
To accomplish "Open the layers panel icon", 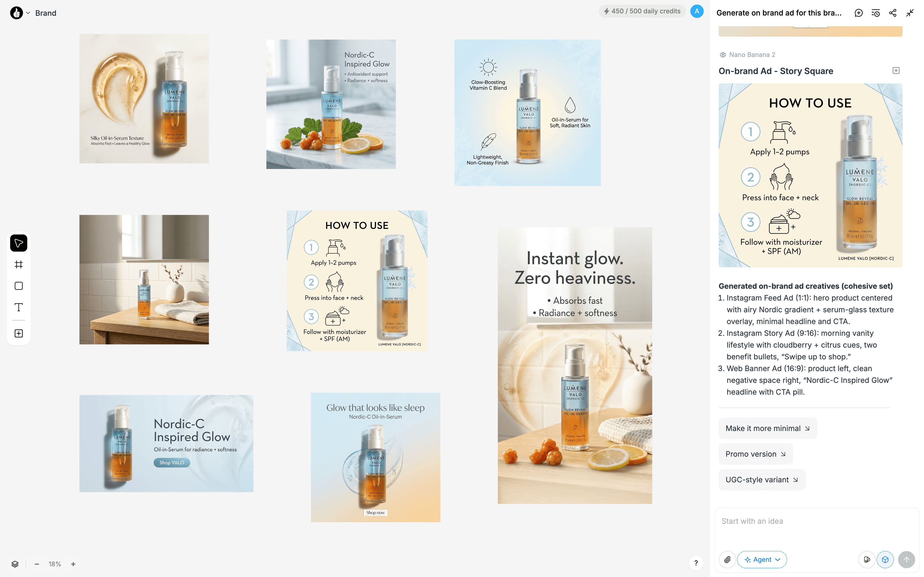I will click(15, 564).
